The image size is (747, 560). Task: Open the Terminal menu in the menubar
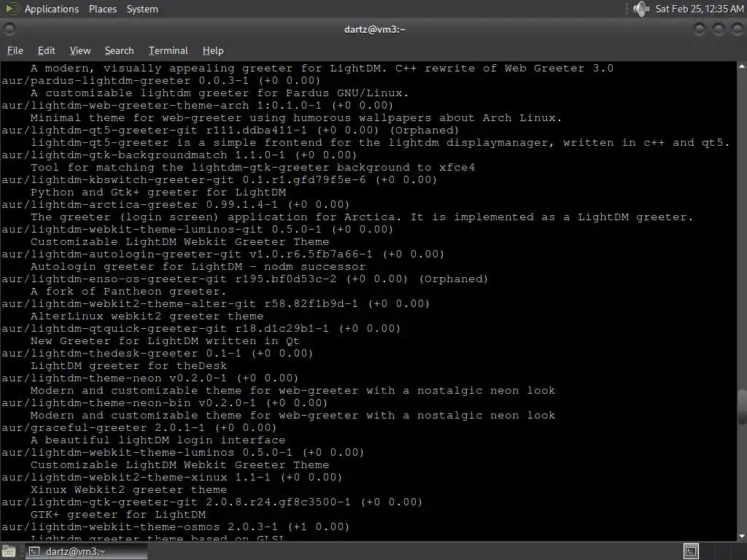pyautogui.click(x=169, y=50)
